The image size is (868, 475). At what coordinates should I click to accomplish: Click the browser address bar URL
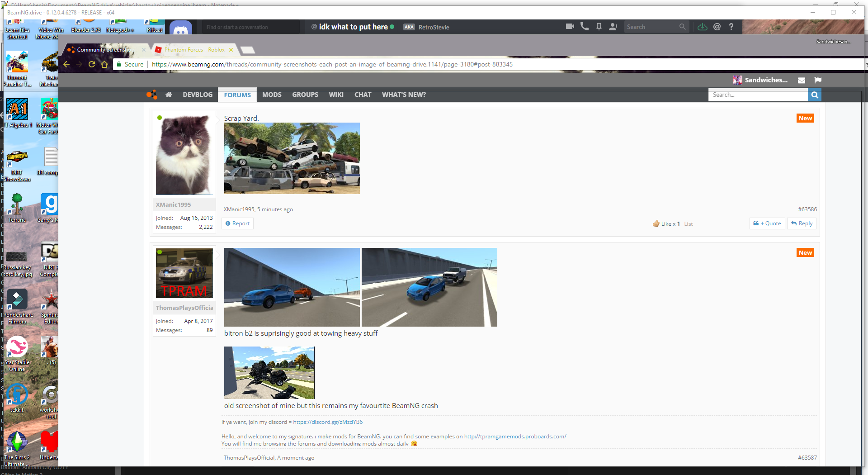point(332,64)
